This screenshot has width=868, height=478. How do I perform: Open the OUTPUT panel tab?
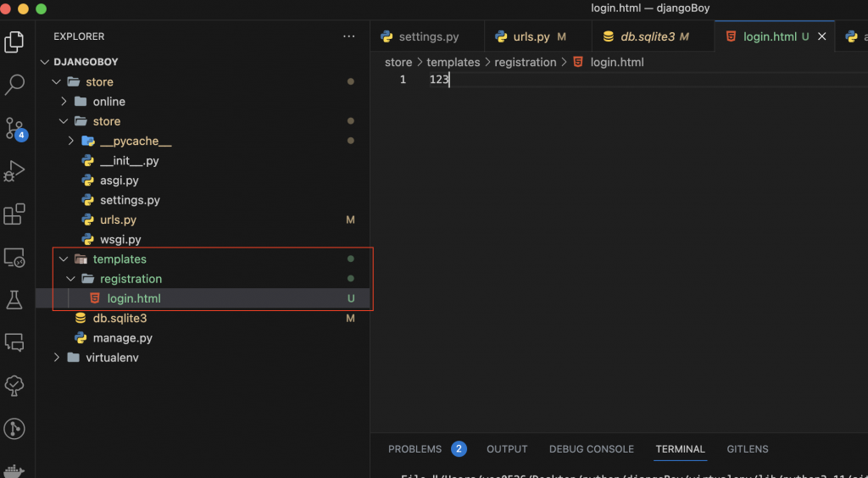pyautogui.click(x=507, y=449)
